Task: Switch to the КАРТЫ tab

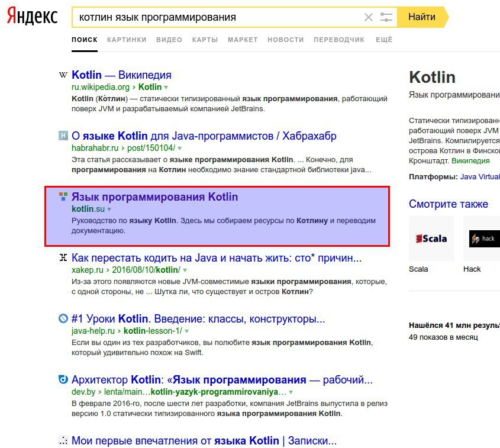Action: pos(205,40)
